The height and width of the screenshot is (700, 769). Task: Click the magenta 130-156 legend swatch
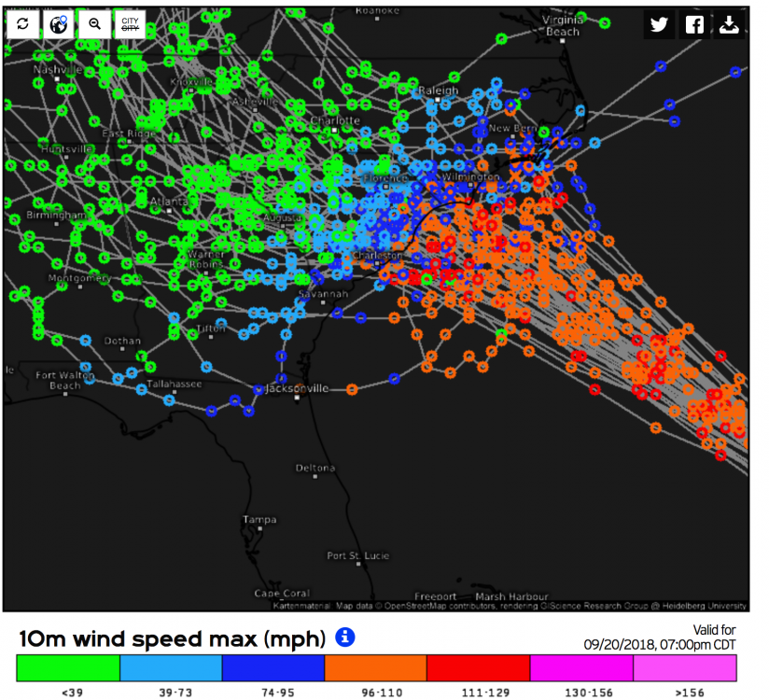581,667
